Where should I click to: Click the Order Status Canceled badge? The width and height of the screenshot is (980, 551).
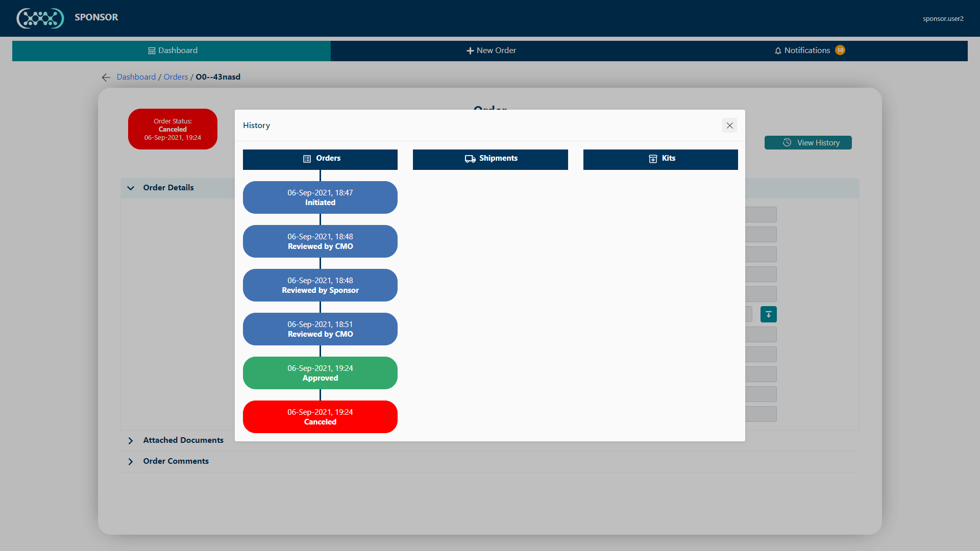(173, 129)
